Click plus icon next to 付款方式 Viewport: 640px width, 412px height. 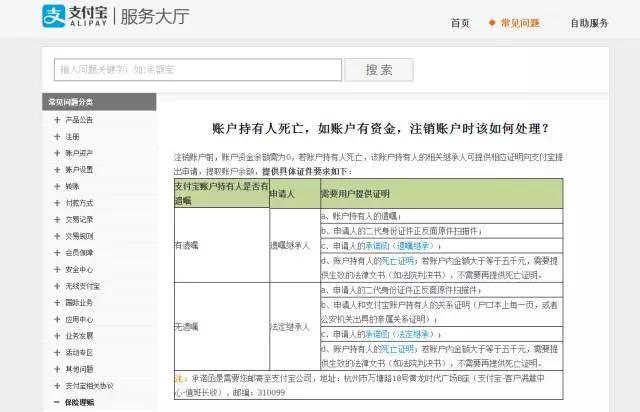click(x=56, y=203)
